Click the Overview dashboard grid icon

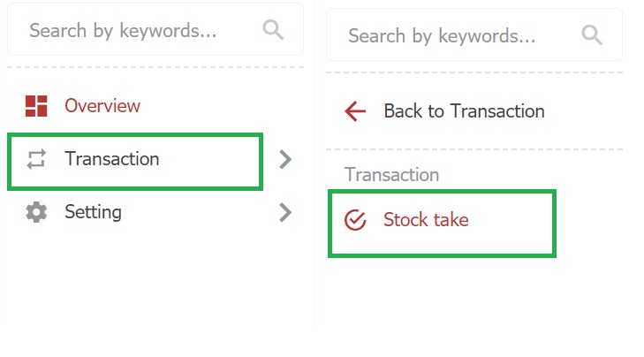36,106
